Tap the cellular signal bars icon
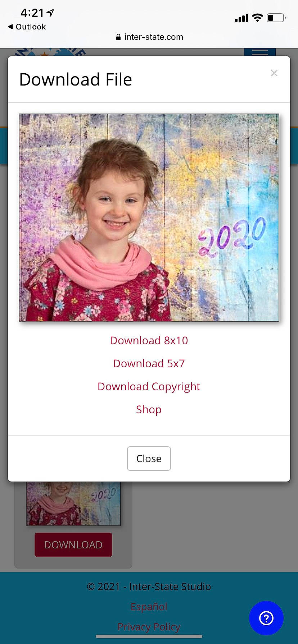 click(241, 18)
